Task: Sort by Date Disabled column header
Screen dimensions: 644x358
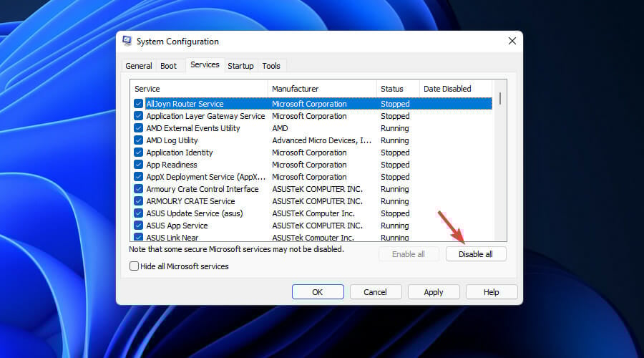Action: point(456,89)
